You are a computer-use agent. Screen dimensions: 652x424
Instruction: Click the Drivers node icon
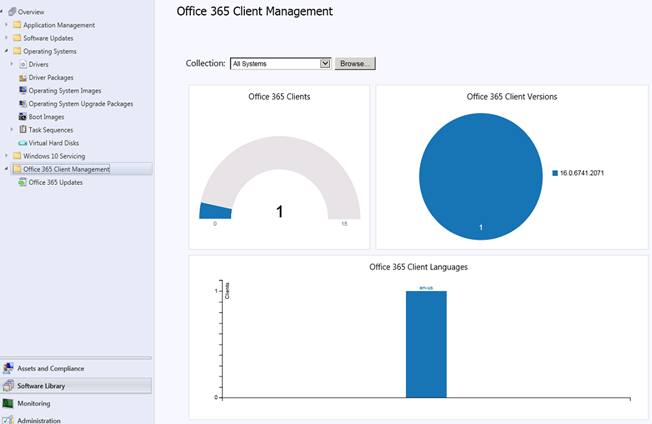point(23,64)
